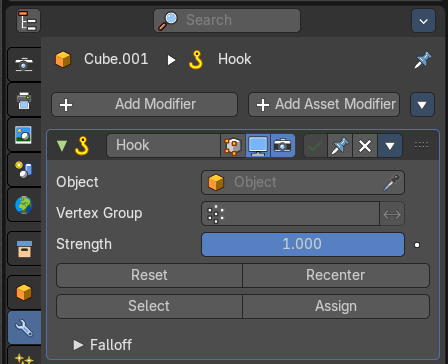
Task: Click the Strength label
Action: pyautogui.click(x=84, y=244)
